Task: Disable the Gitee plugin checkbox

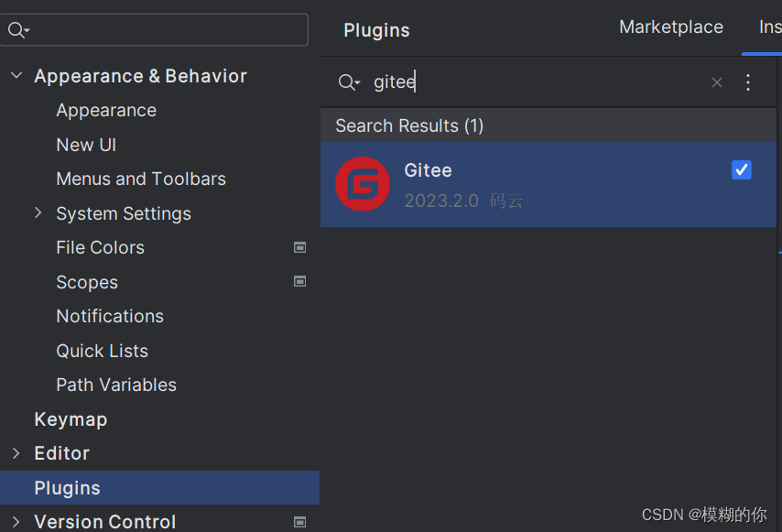Action: coord(742,170)
